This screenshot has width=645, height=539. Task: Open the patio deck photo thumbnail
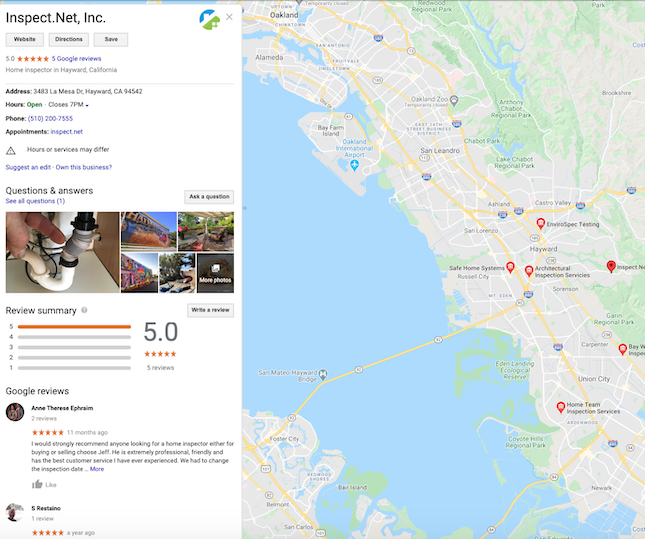pos(206,231)
